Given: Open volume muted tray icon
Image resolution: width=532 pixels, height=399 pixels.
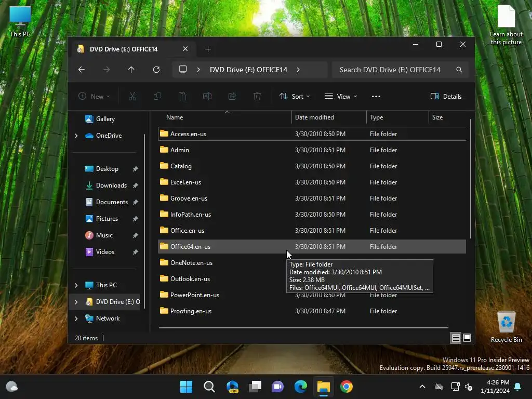Looking at the screenshot, I should [469, 387].
